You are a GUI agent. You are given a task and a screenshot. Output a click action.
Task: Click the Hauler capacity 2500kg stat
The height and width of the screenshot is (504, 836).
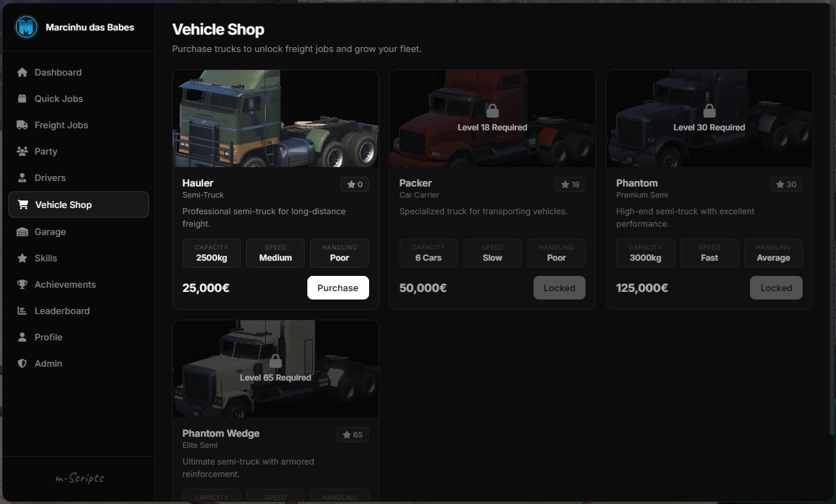click(x=212, y=253)
